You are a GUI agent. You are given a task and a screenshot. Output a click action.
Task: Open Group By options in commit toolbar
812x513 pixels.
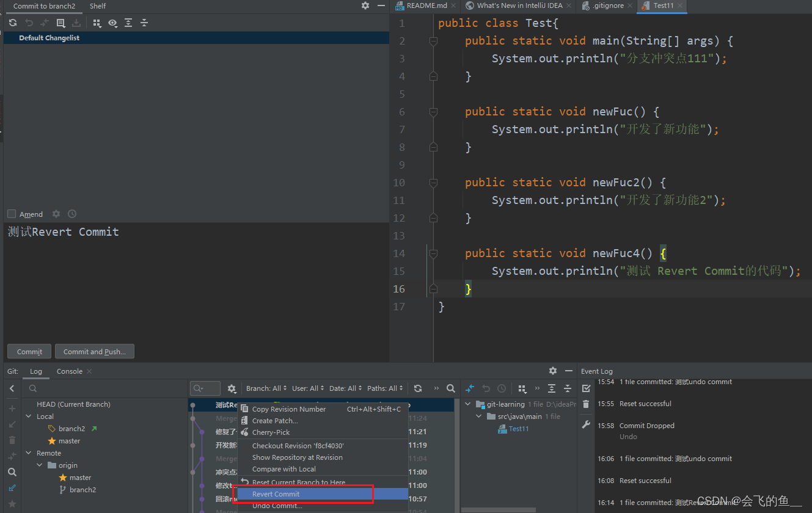[97, 23]
